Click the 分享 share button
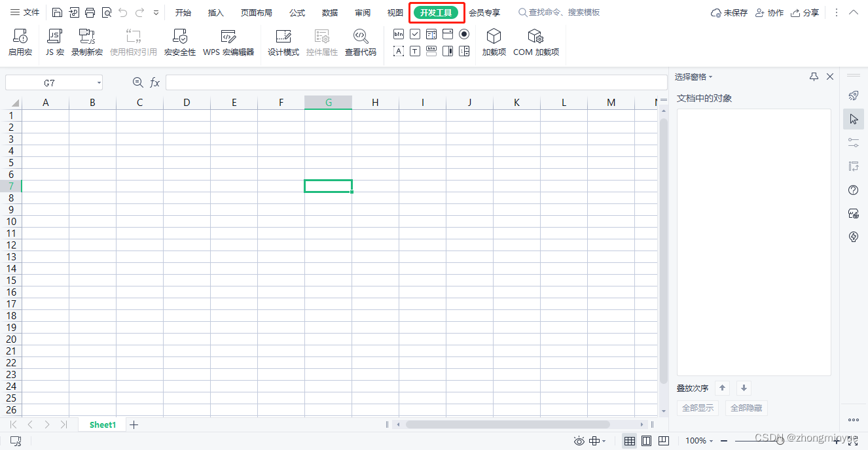This screenshot has height=450, width=868. pos(805,12)
